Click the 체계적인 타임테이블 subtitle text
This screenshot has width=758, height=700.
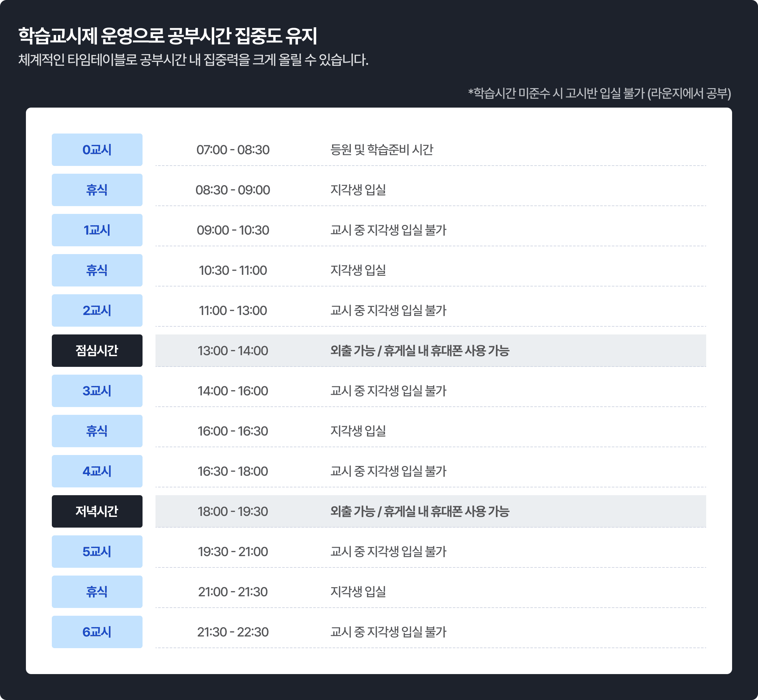click(x=193, y=60)
